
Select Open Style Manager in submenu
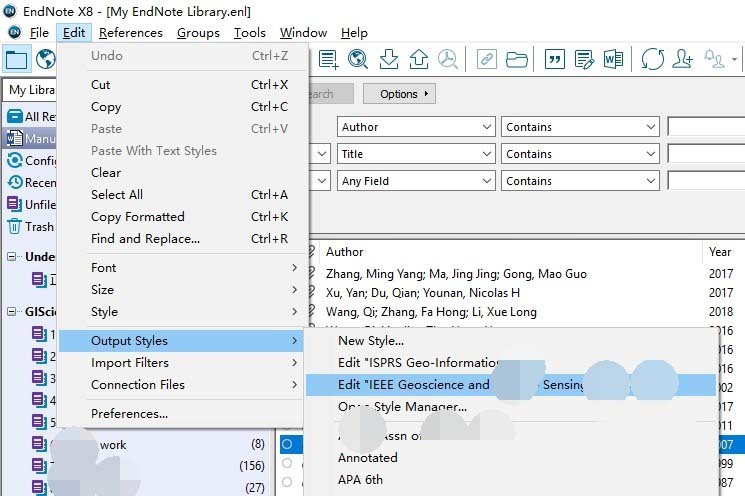402,407
